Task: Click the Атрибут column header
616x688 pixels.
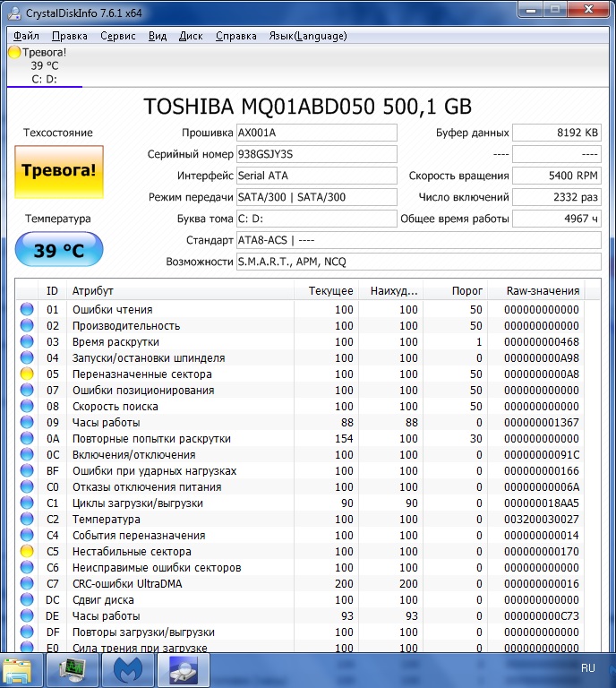Action: point(93,291)
